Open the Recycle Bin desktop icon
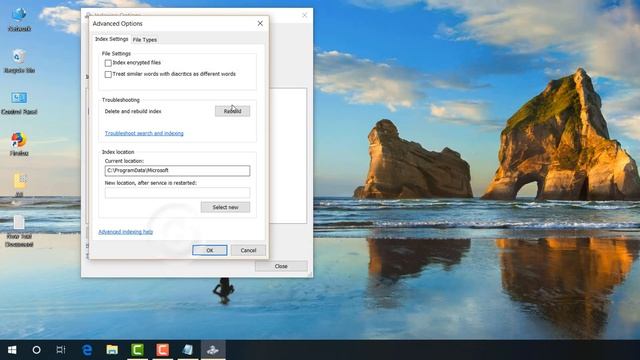This screenshot has width=640, height=360. pos(19,61)
